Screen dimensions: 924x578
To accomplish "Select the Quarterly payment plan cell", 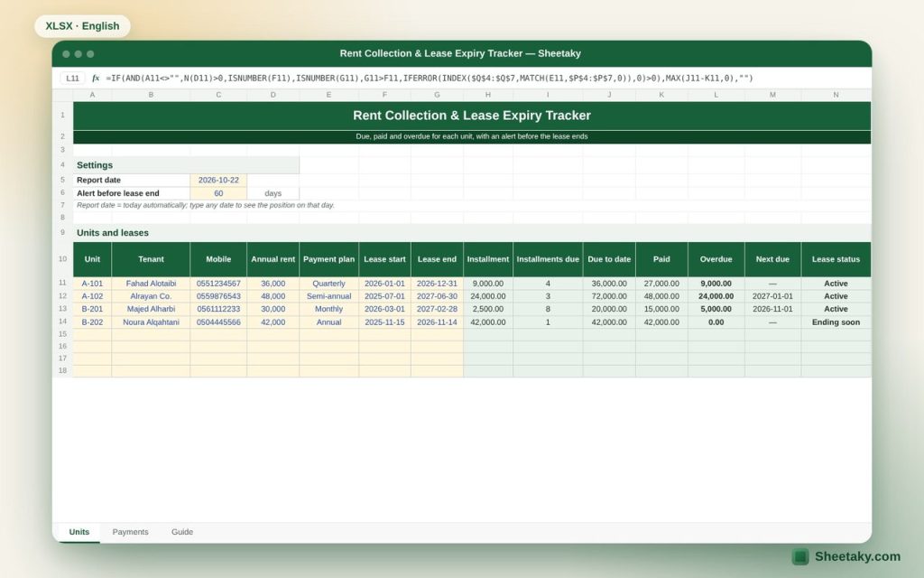I will pos(328,283).
